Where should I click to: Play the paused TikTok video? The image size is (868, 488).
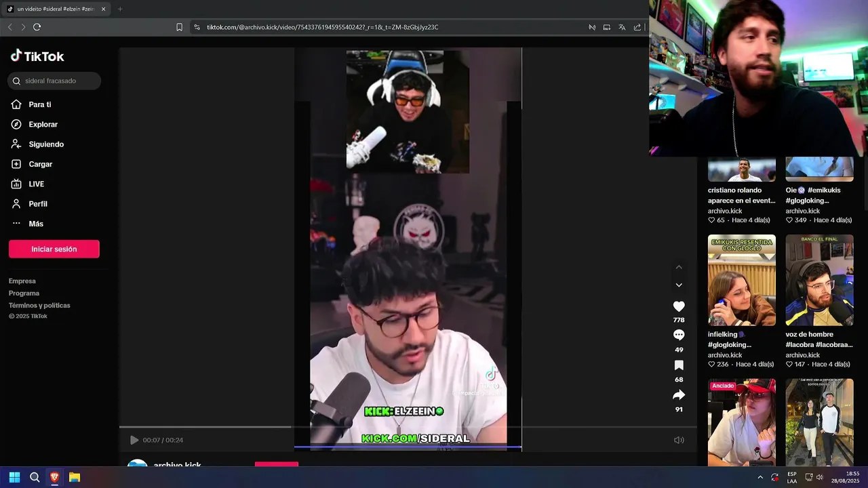134,440
